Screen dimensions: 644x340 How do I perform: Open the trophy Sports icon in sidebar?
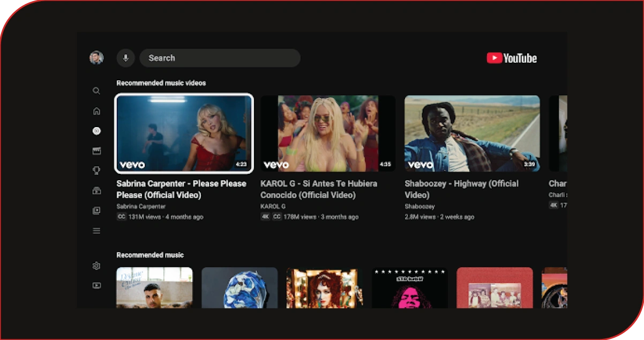(96, 171)
